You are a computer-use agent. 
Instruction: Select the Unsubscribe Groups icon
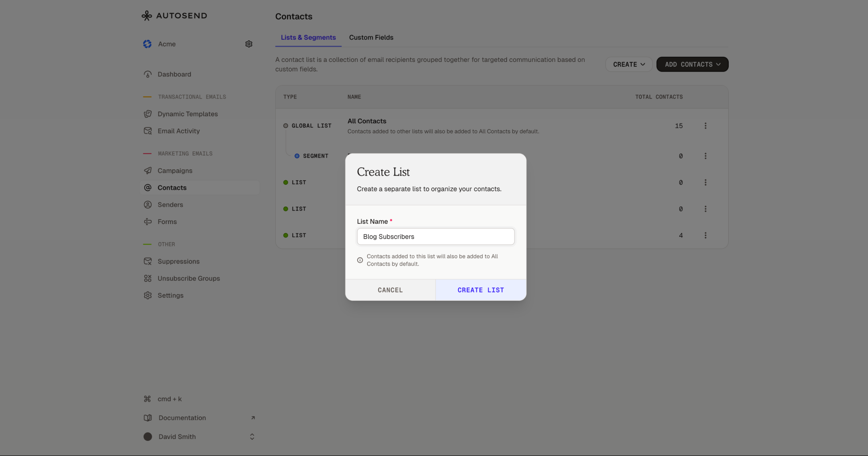(148, 278)
